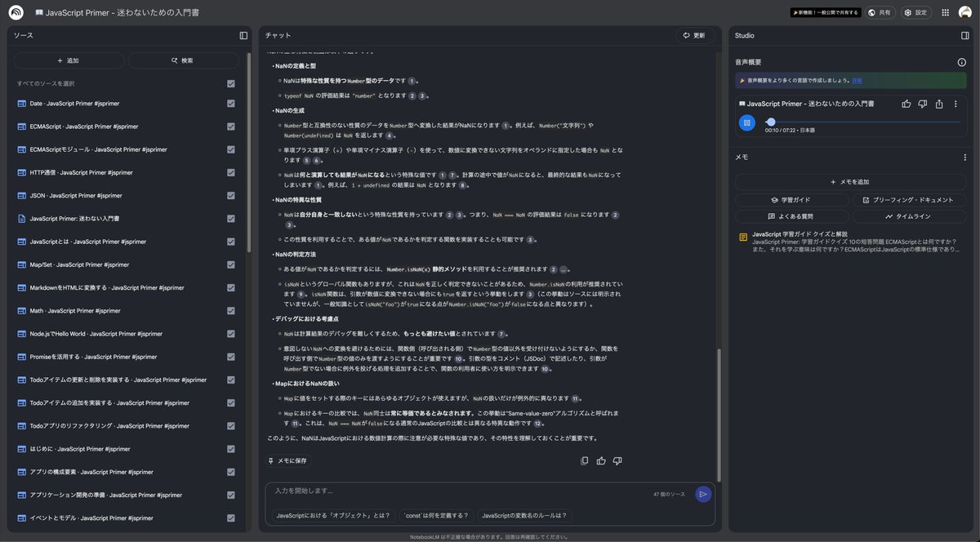980x542 pixels.
Task: Click citation badge 9 in 判定方法 section
Action: tap(301, 293)
